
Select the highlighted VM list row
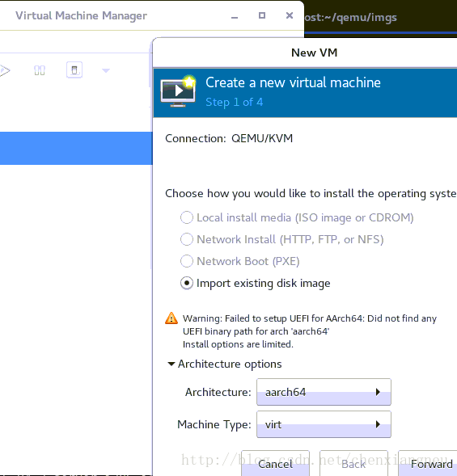tap(76, 148)
